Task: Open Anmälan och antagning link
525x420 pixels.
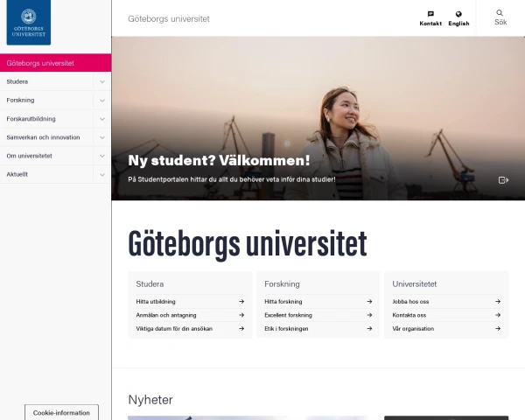Action: pos(166,315)
